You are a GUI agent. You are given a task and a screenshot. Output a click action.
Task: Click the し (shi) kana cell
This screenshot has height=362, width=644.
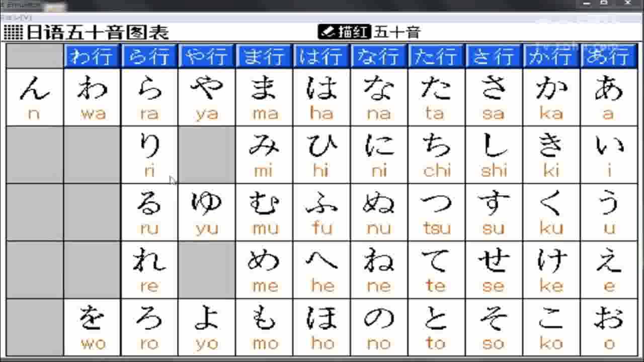point(494,155)
